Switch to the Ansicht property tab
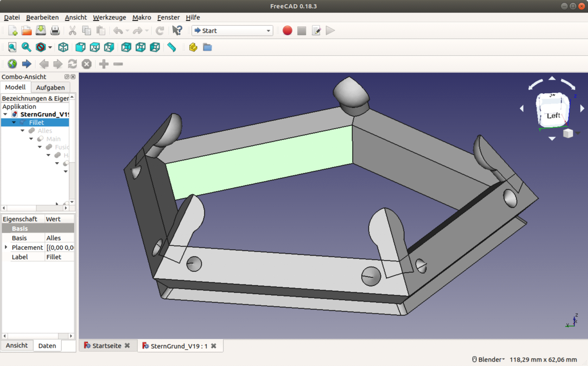Image resolution: width=588 pixels, height=366 pixels. tap(16, 345)
